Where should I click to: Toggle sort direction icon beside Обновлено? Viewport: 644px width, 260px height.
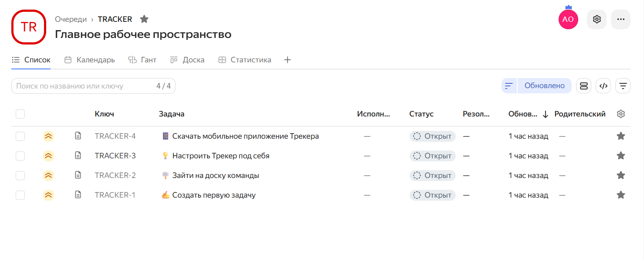click(x=508, y=86)
